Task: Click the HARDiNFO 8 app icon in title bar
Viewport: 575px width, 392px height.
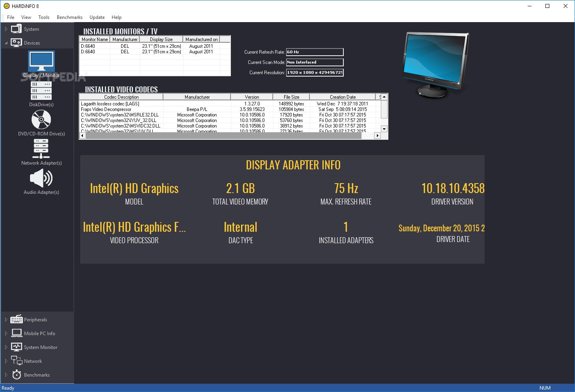Action: point(6,6)
